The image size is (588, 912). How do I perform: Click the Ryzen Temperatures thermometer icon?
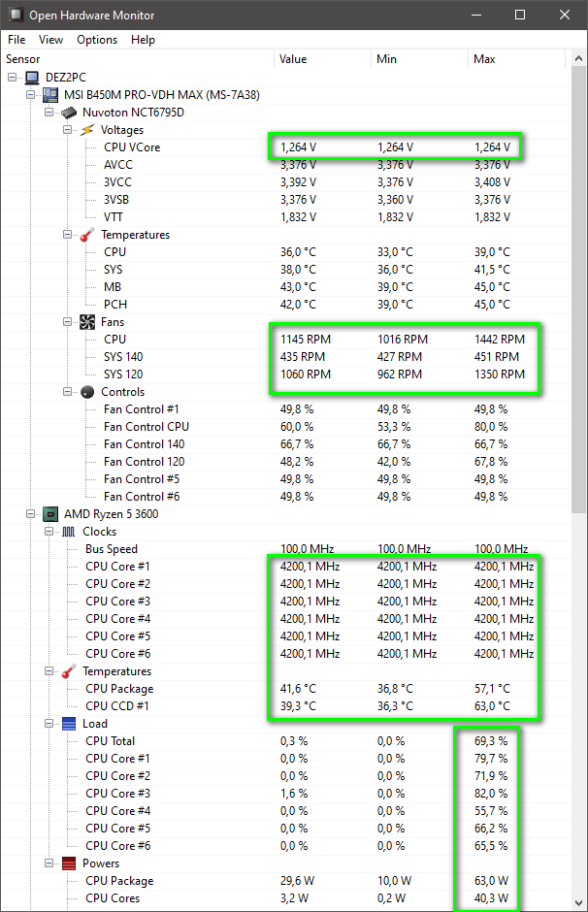(x=69, y=671)
